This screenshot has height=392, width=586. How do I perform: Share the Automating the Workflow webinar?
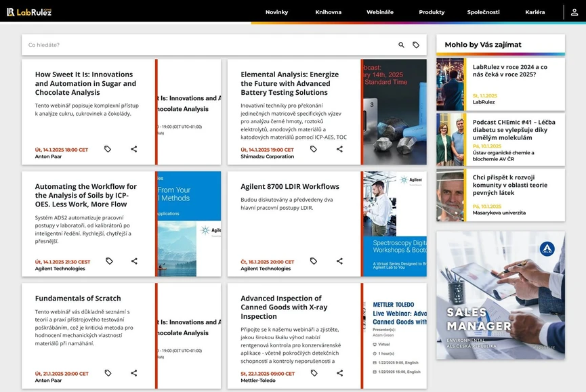click(134, 261)
